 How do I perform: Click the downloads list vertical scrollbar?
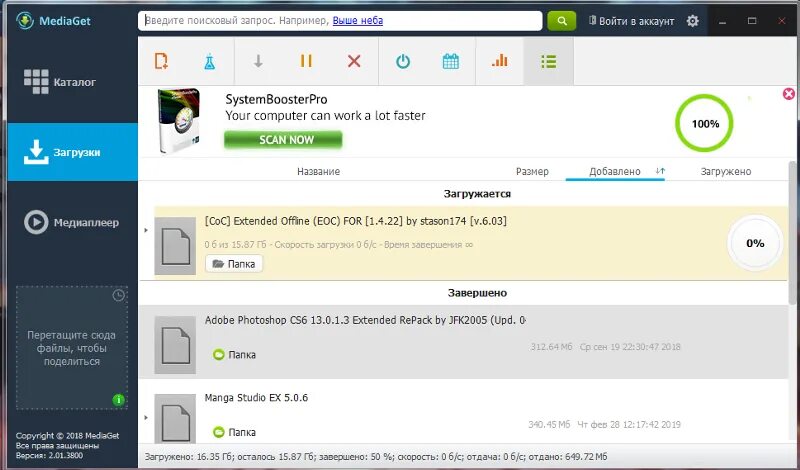pyautogui.click(x=792, y=234)
